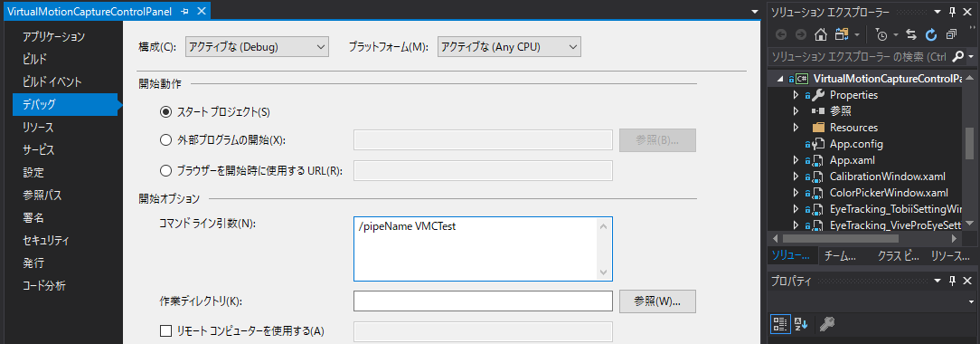Click the sync with active document icon
980x344 pixels.
(911, 34)
